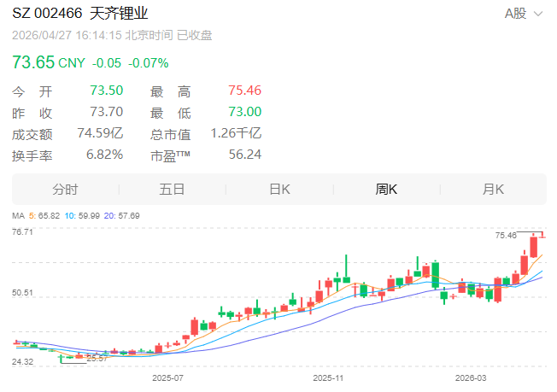Click the 75.46 high marker on chart

[x=506, y=236]
